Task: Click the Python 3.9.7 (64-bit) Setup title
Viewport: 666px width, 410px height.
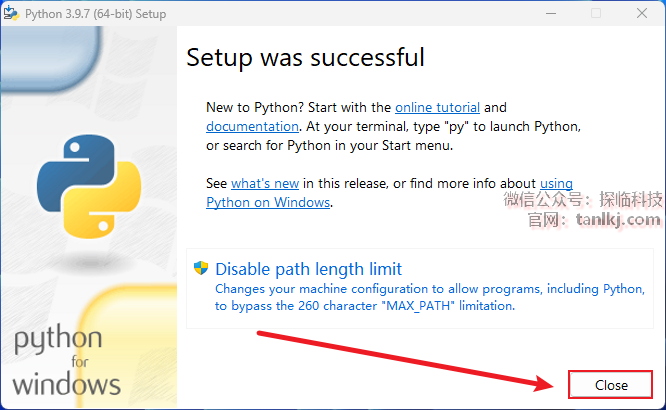Action: click(x=96, y=14)
